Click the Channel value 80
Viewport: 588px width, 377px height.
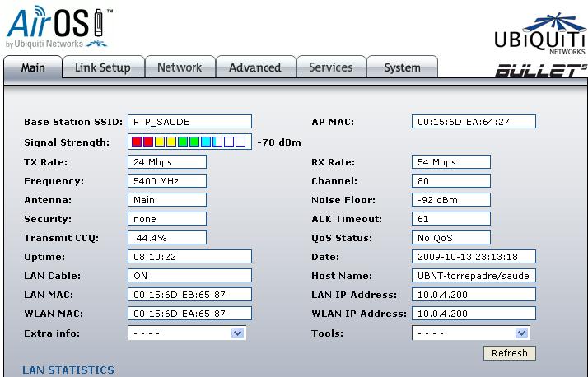451,181
